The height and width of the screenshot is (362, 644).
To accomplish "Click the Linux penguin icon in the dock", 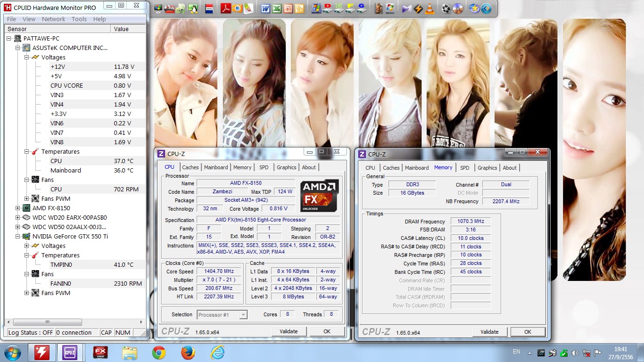I will coord(193,8).
